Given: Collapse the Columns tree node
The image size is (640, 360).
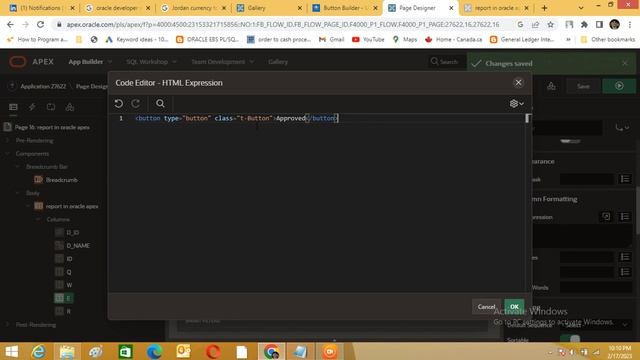Looking at the screenshot, I should click(38, 220).
